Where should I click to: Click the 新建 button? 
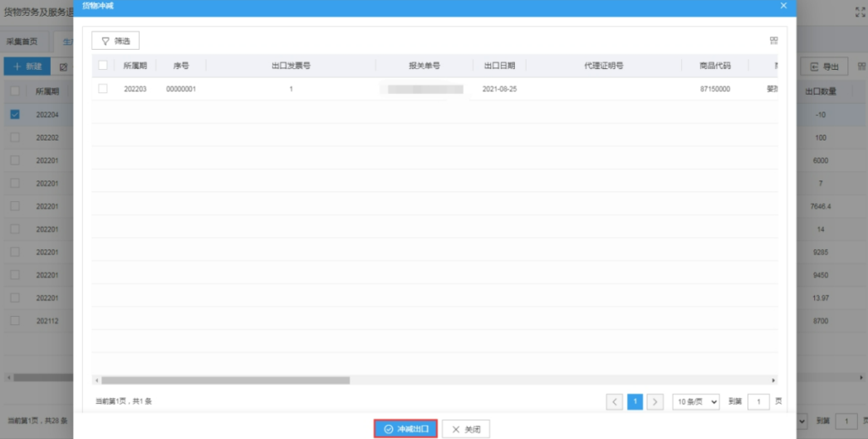click(27, 67)
